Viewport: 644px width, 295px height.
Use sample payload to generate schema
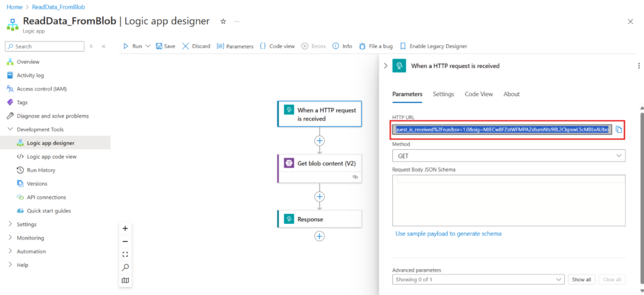[x=448, y=234]
